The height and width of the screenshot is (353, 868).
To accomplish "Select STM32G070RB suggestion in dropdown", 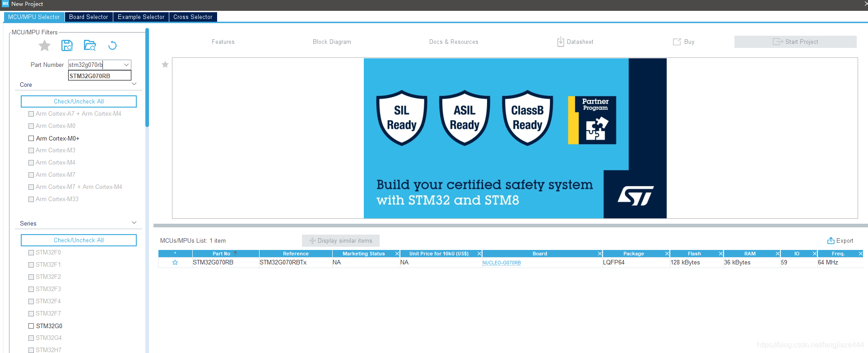I will coord(100,76).
